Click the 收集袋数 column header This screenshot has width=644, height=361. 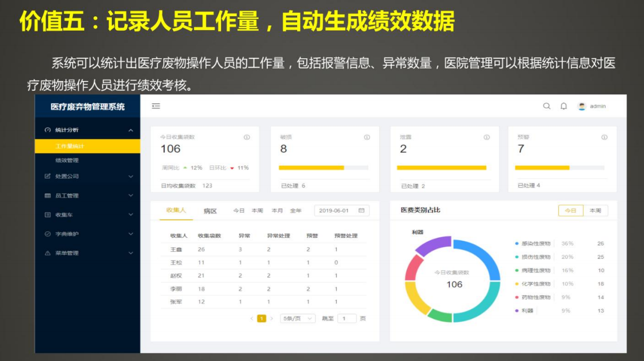(x=210, y=236)
